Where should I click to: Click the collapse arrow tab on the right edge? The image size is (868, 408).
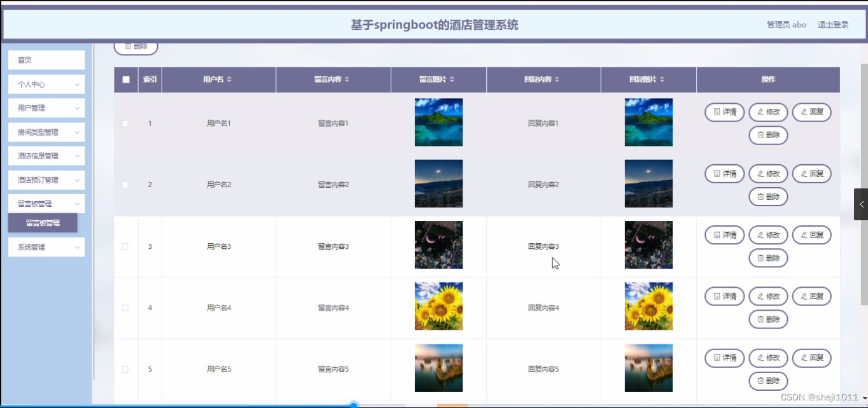coord(862,204)
